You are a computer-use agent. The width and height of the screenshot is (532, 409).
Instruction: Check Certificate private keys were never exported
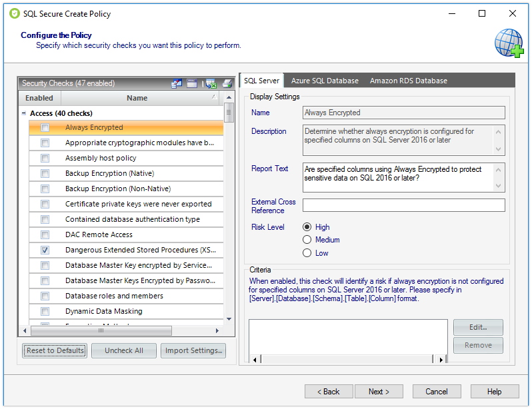coord(45,204)
